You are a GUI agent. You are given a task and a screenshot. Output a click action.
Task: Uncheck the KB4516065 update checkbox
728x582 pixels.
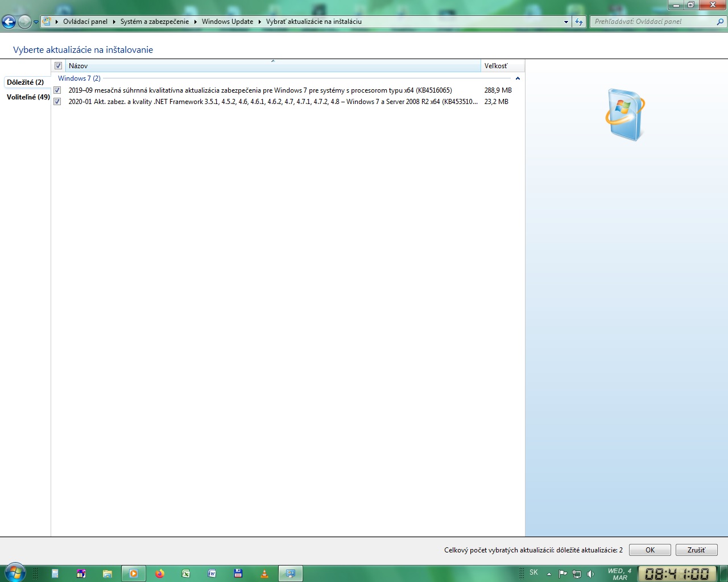click(x=57, y=90)
